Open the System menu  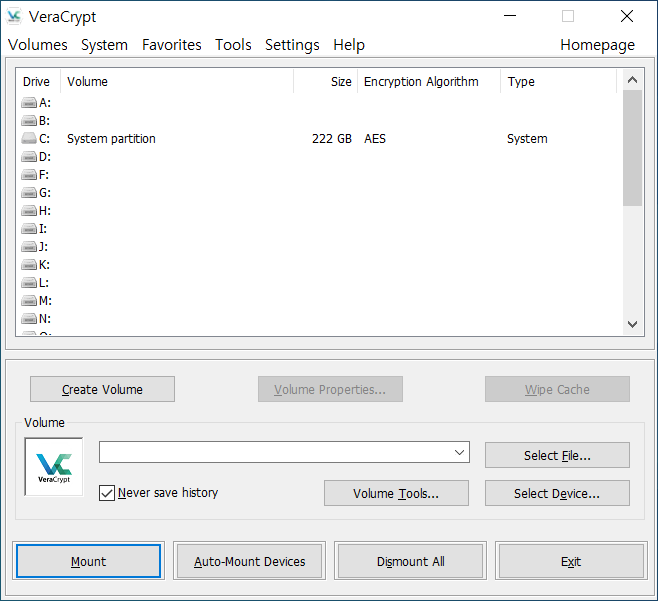(104, 44)
